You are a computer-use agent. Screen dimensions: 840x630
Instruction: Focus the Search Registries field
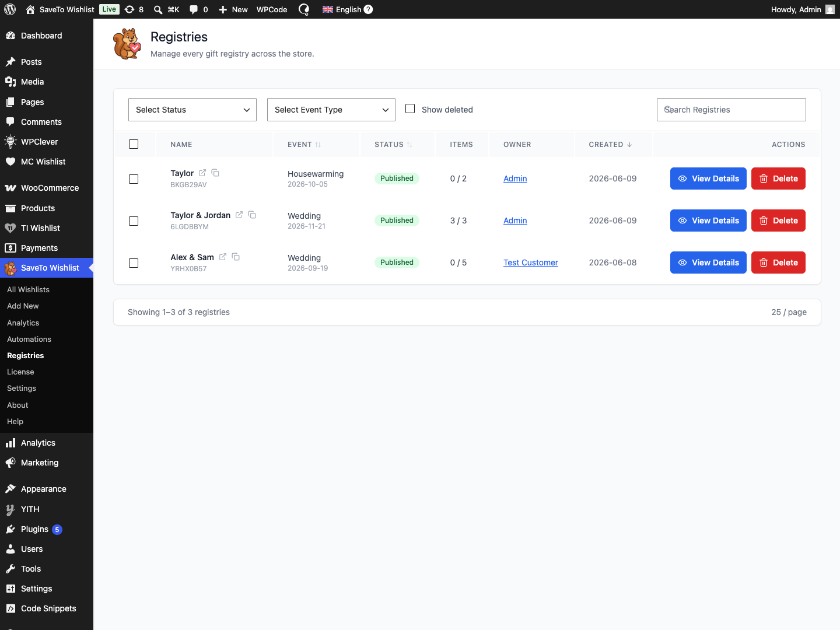pyautogui.click(x=731, y=110)
